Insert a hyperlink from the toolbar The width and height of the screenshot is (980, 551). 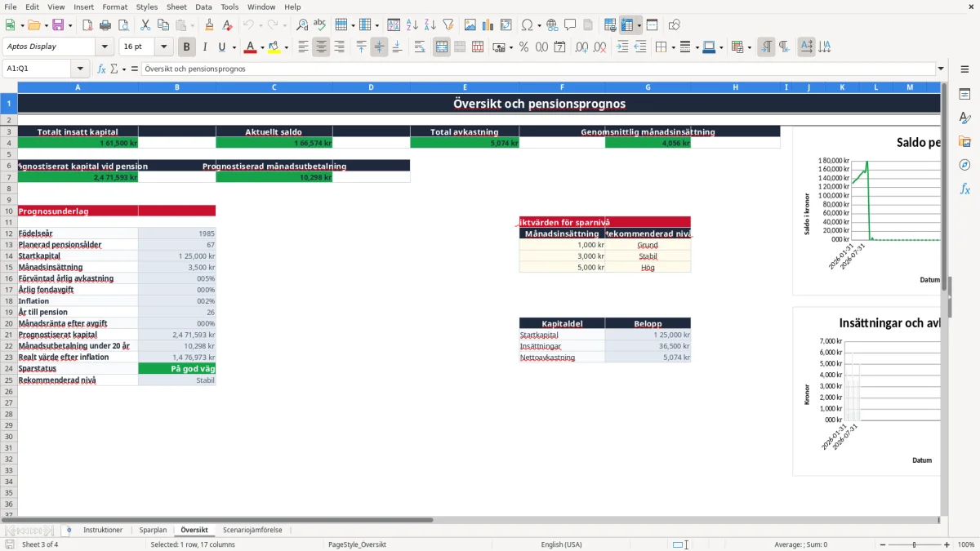pos(552,25)
